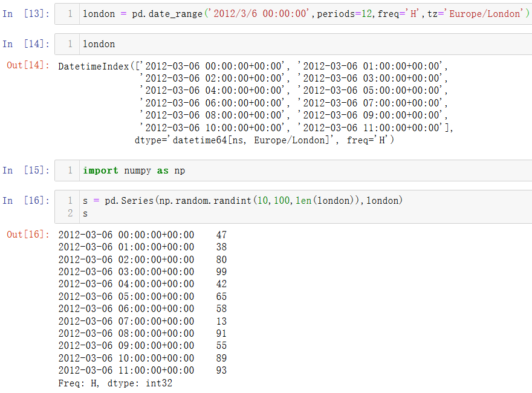Click '2012-03-06 01:00:00+00:00' in DatetimeIndex output

tap(370, 66)
